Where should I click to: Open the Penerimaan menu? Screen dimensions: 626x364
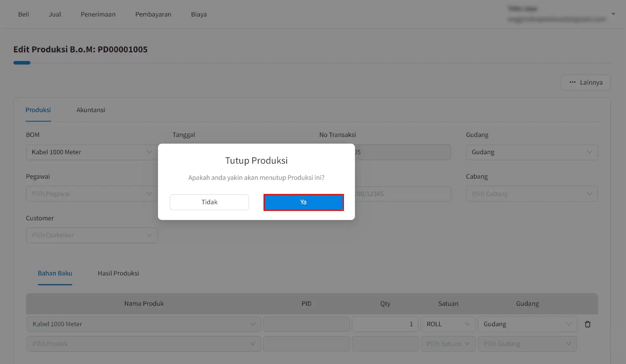pyautogui.click(x=98, y=15)
